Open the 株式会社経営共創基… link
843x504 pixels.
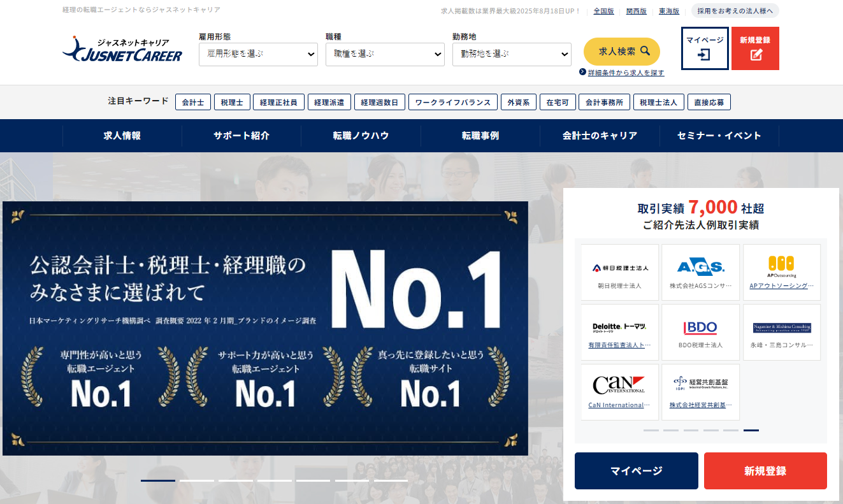pos(701,405)
